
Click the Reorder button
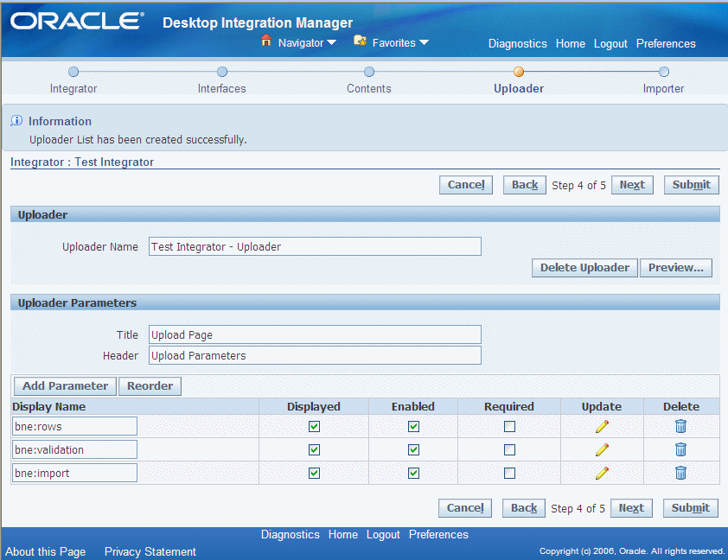pyautogui.click(x=150, y=386)
